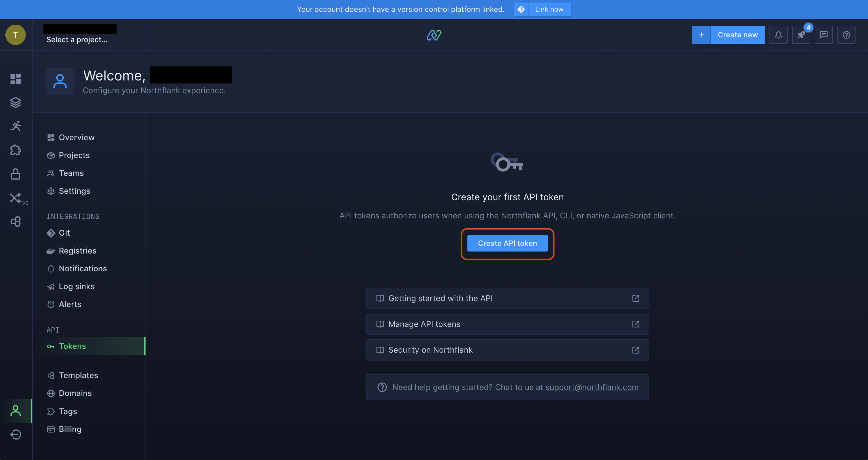
Task: Open Manage API tokens documentation
Action: pos(507,324)
